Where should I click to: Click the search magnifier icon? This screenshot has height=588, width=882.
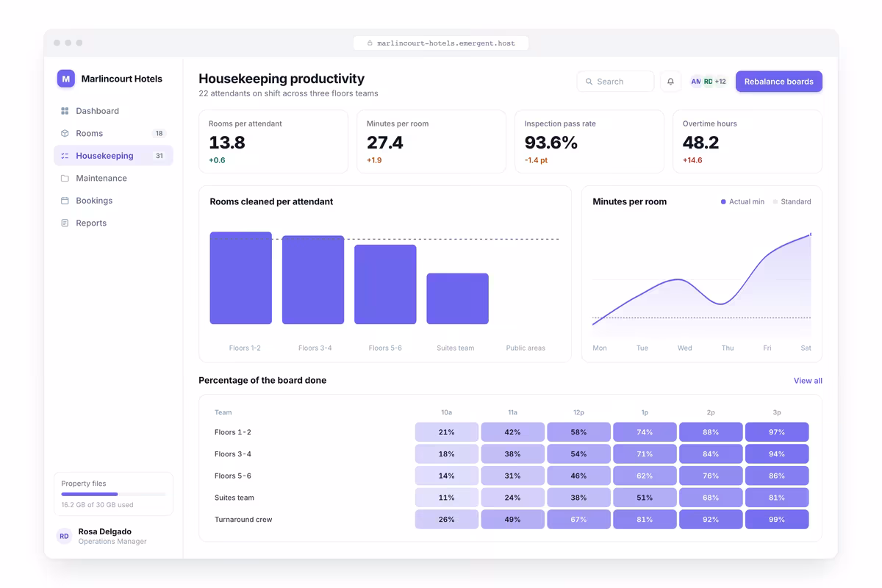tap(589, 82)
